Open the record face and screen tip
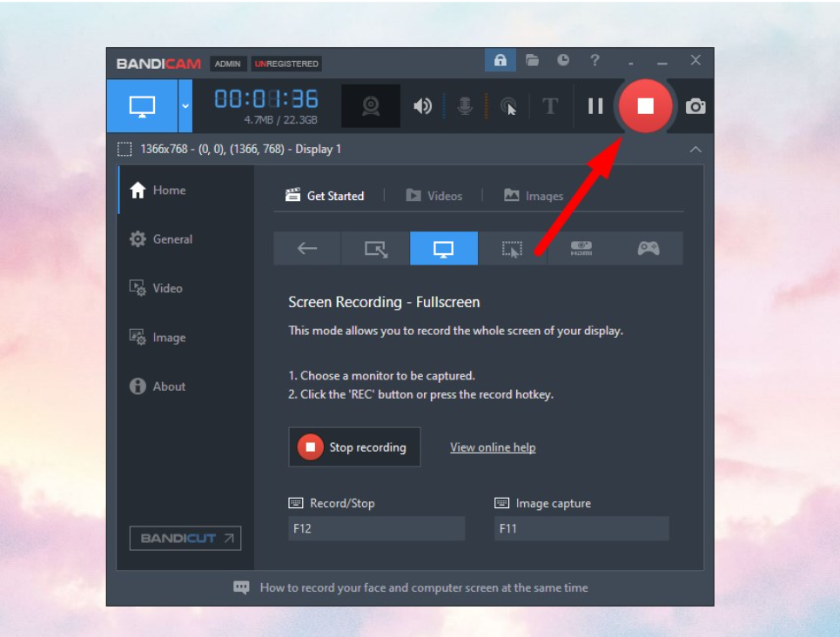 (x=424, y=587)
